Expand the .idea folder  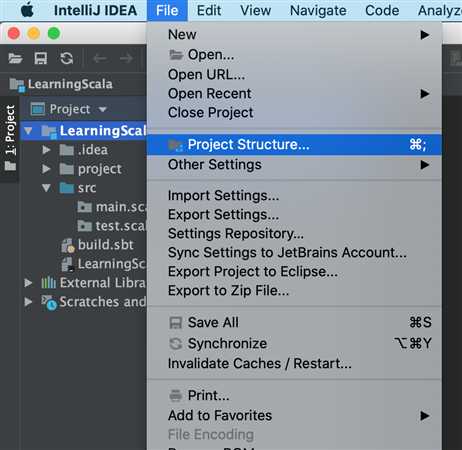click(46, 150)
